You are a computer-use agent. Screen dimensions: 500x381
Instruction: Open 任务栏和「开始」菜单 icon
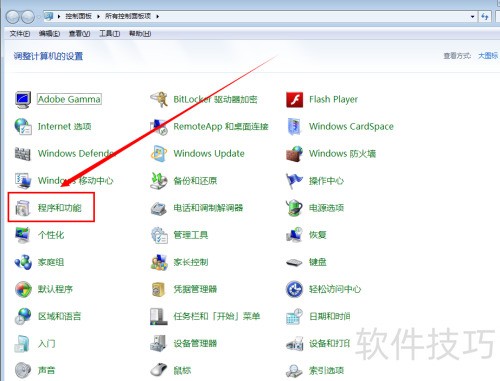point(159,316)
